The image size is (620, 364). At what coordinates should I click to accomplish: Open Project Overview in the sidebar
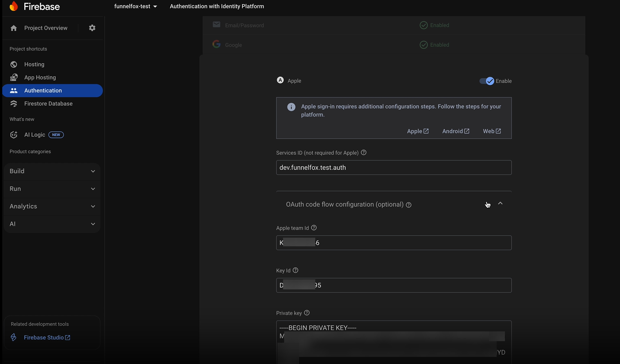click(46, 28)
